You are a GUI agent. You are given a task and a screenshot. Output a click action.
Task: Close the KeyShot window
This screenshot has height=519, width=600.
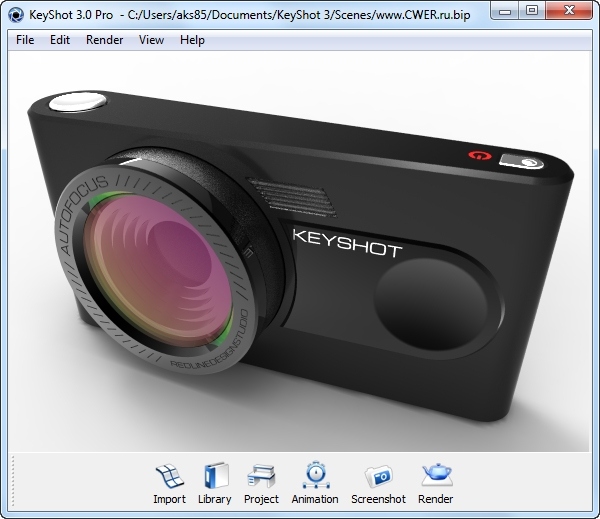click(569, 11)
